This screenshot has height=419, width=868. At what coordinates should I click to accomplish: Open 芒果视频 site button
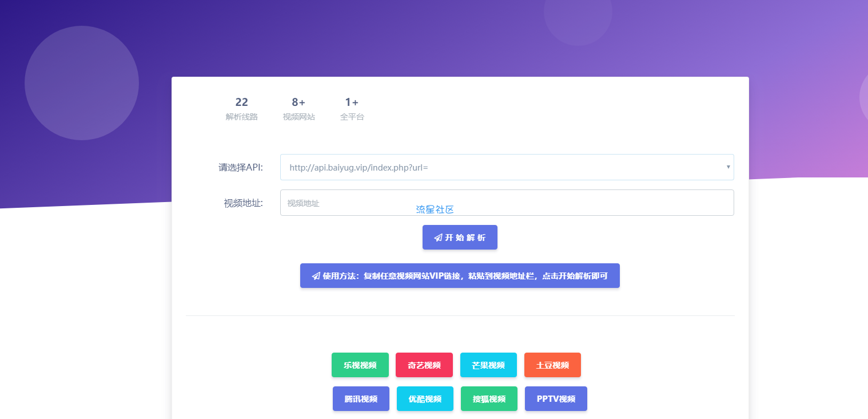488,365
